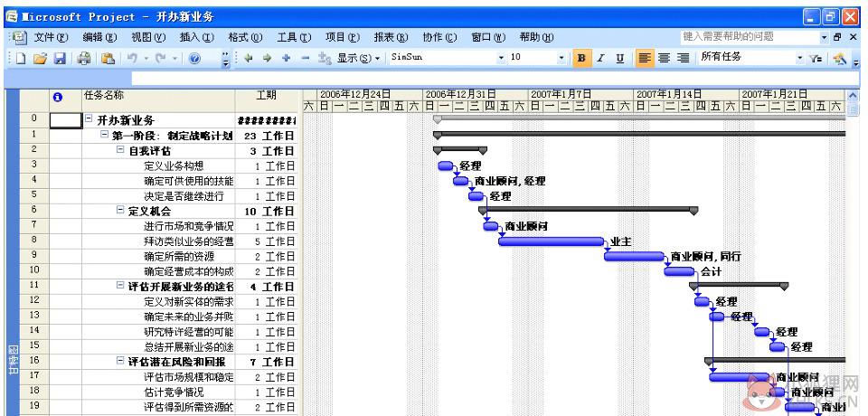The image size is (868, 416).
Task: Open the 插入 menu
Action: pyautogui.click(x=196, y=37)
